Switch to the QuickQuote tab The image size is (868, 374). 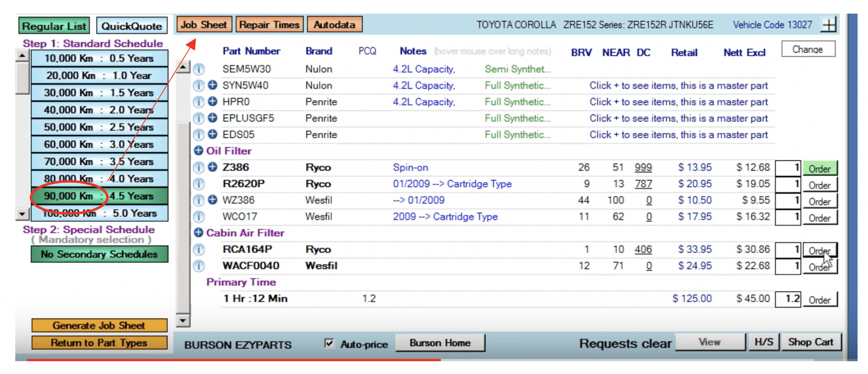pos(132,26)
